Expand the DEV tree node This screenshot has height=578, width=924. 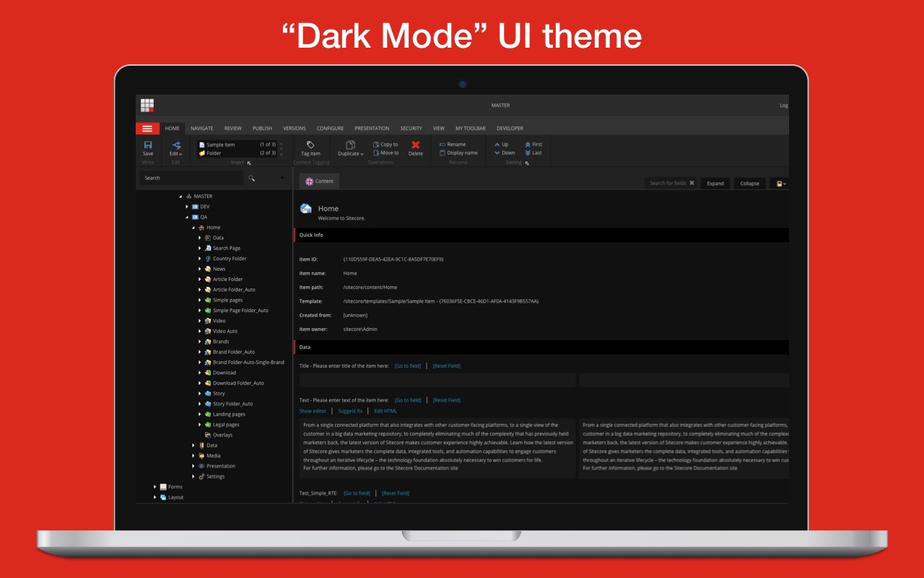[187, 207]
